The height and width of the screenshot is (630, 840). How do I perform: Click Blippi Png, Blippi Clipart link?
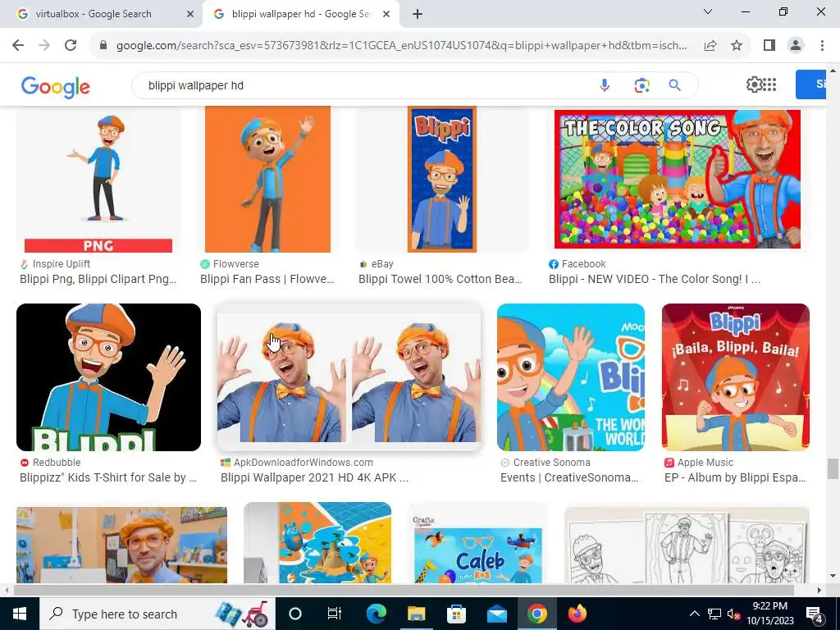(98, 279)
